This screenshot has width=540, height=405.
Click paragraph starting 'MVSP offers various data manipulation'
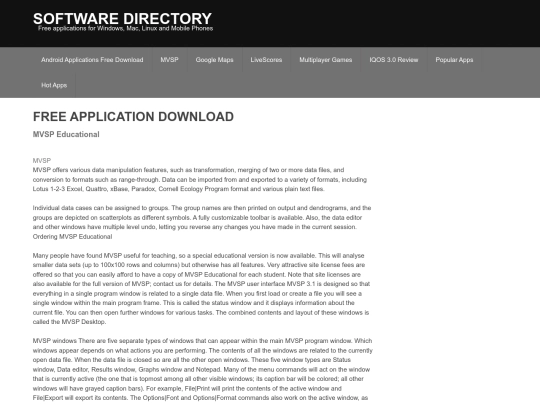pos(200,179)
